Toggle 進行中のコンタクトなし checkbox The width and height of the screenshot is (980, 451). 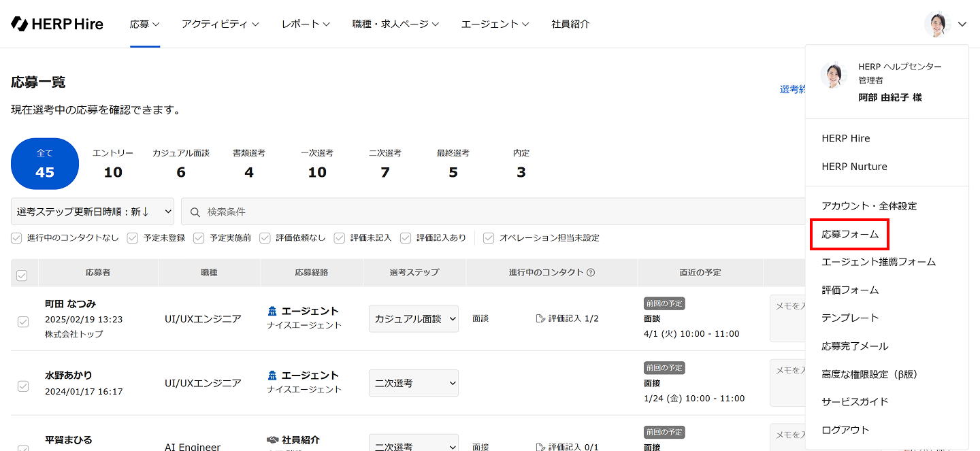click(x=16, y=238)
